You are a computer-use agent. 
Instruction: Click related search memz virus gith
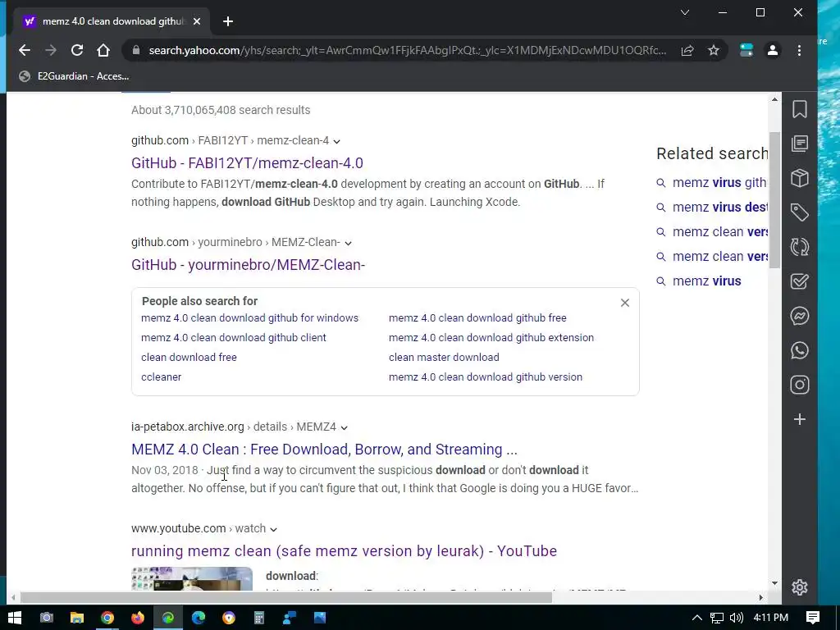click(x=719, y=183)
